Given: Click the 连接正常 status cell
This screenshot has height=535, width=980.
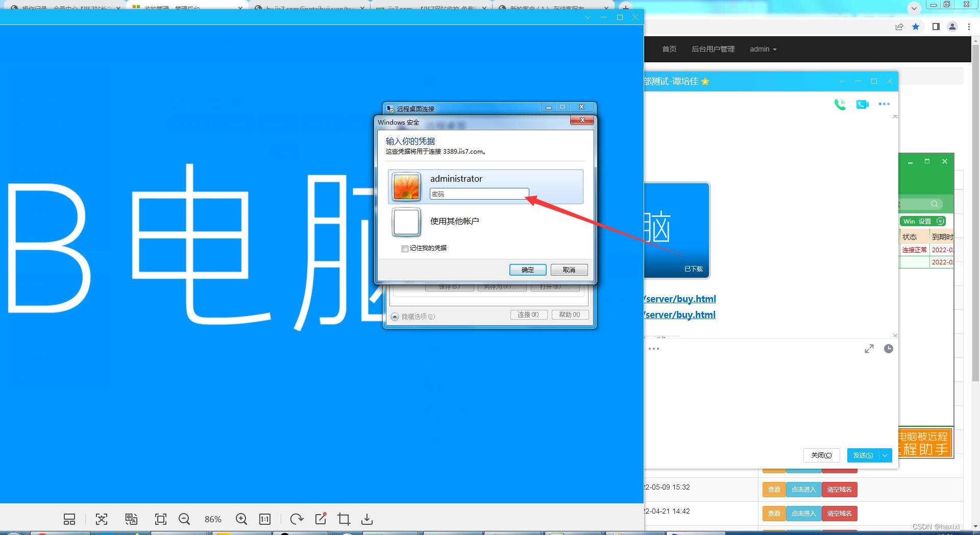Looking at the screenshot, I should click(x=914, y=250).
